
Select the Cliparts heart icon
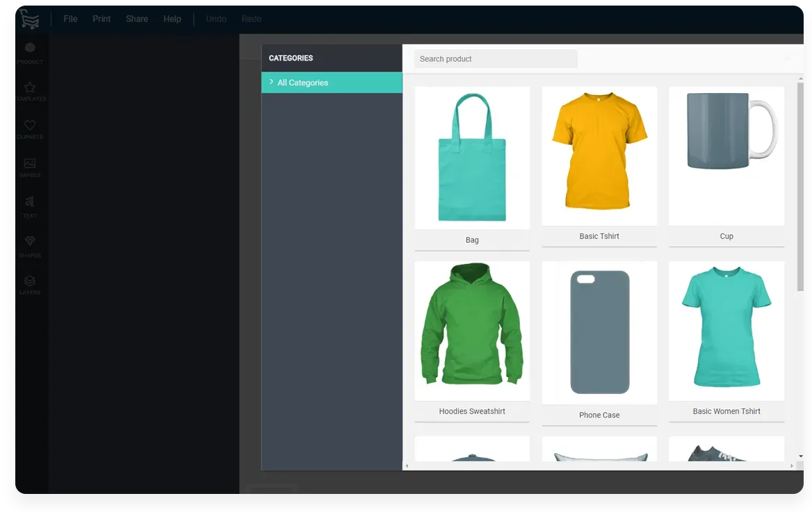coord(30,126)
